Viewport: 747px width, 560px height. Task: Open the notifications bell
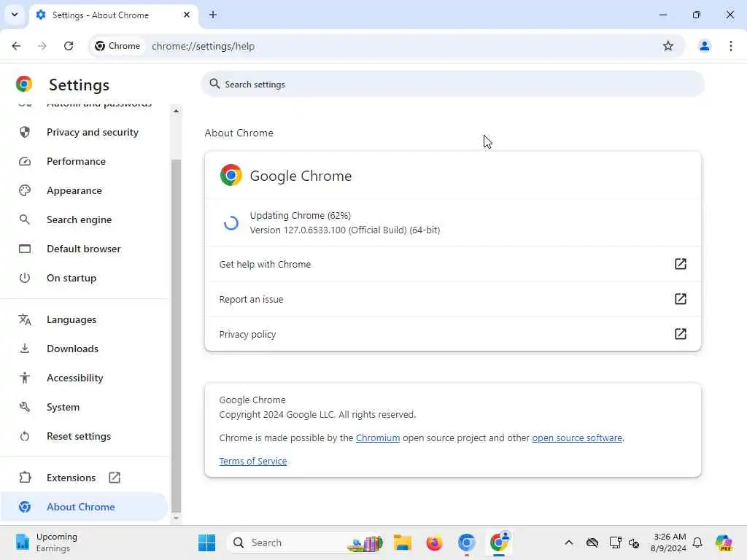(x=697, y=542)
